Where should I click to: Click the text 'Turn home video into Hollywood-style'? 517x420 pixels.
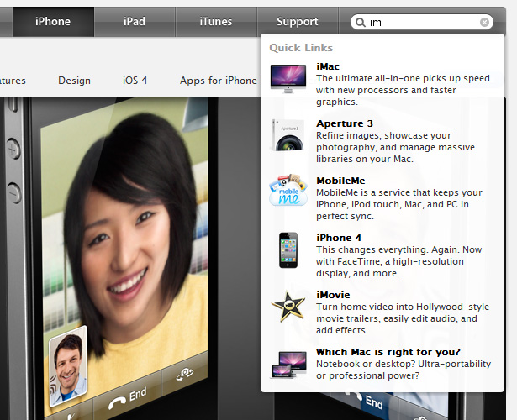[x=403, y=307]
